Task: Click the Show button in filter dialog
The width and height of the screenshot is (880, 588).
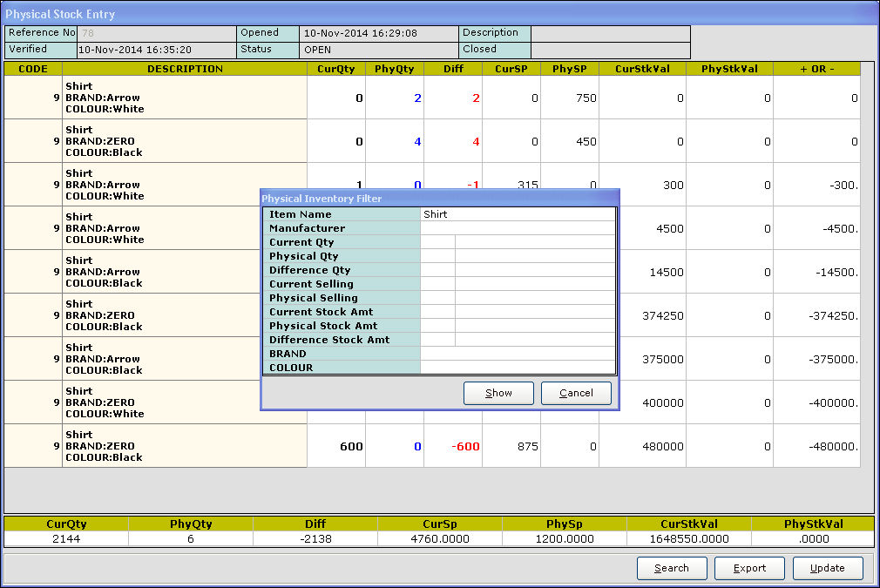Action: [x=498, y=393]
